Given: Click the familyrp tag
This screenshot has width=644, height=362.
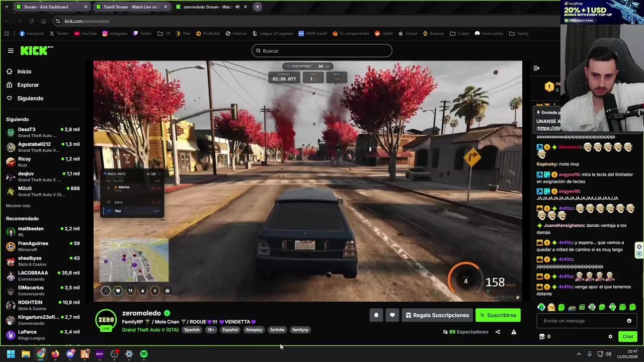Looking at the screenshot, I should click(x=300, y=330).
